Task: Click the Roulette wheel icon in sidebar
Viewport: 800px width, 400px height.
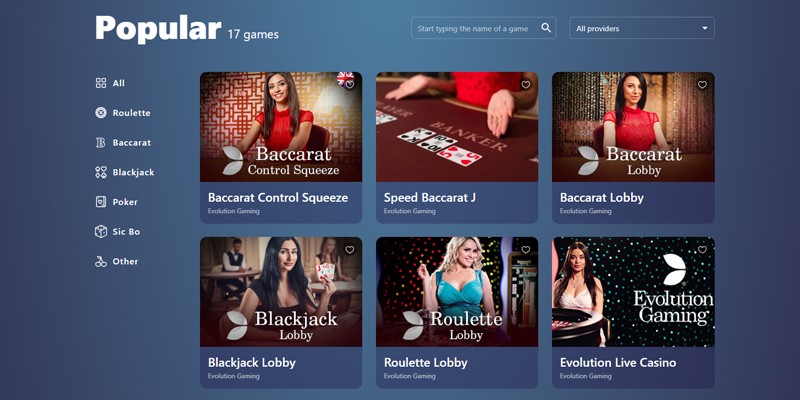Action: tap(101, 113)
